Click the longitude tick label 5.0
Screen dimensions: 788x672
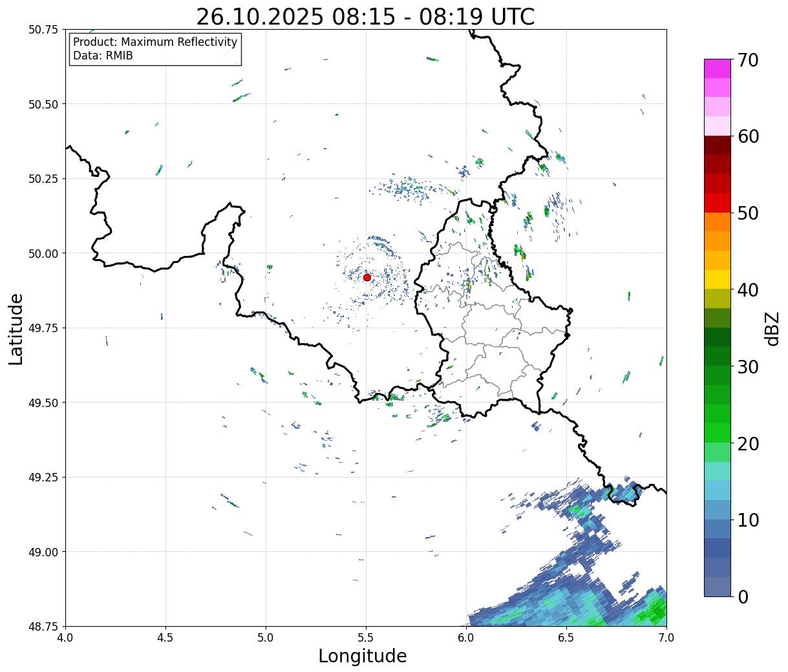click(266, 638)
